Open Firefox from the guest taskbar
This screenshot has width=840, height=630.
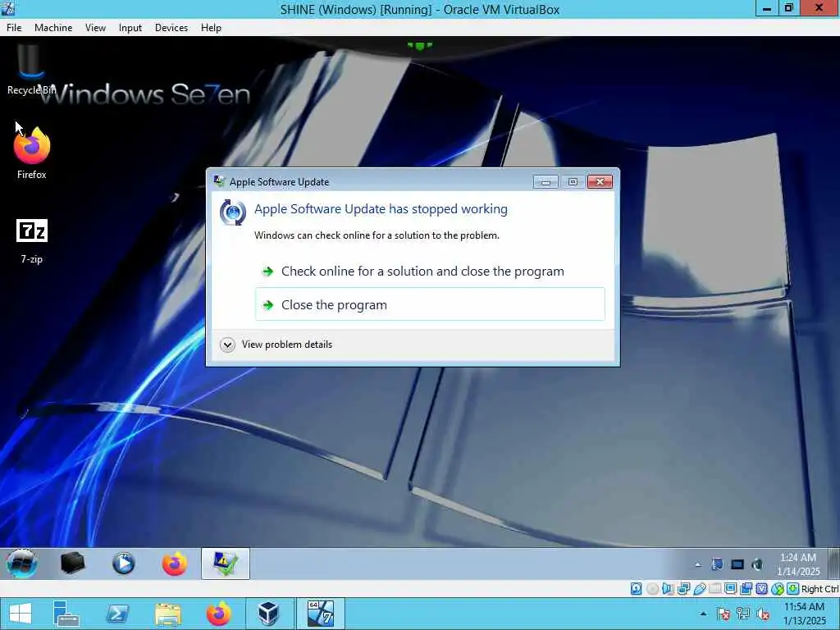coord(174,564)
